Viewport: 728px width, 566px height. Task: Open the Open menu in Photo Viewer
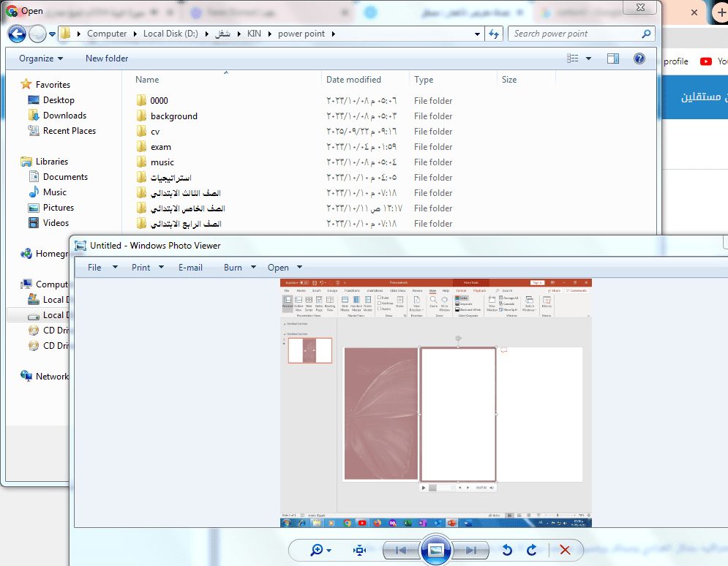click(x=285, y=268)
